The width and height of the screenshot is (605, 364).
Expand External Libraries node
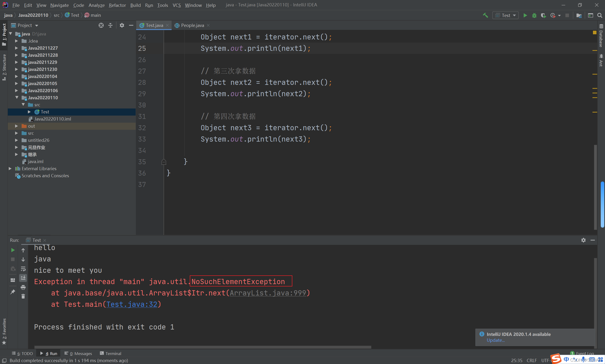pyautogui.click(x=10, y=169)
